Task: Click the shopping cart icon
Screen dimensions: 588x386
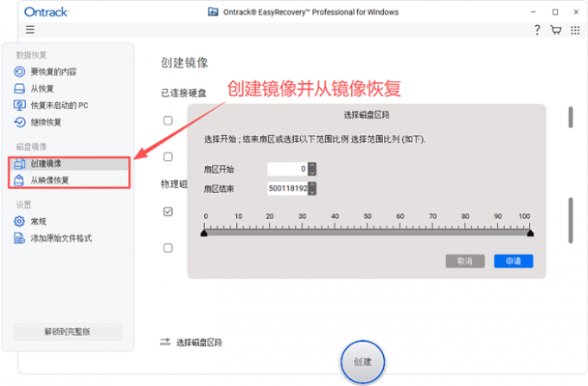Action: 556,29
